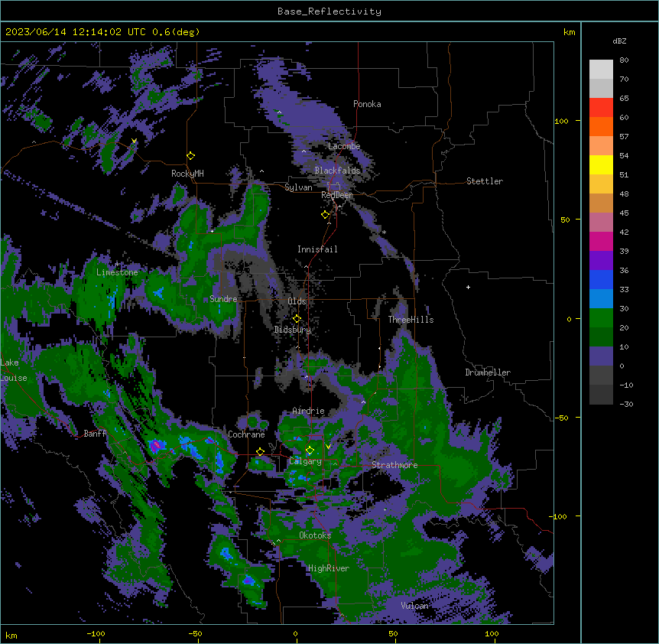The height and width of the screenshot is (644, 659).
Task: Click the Blackfalds city label
Action: (337, 171)
